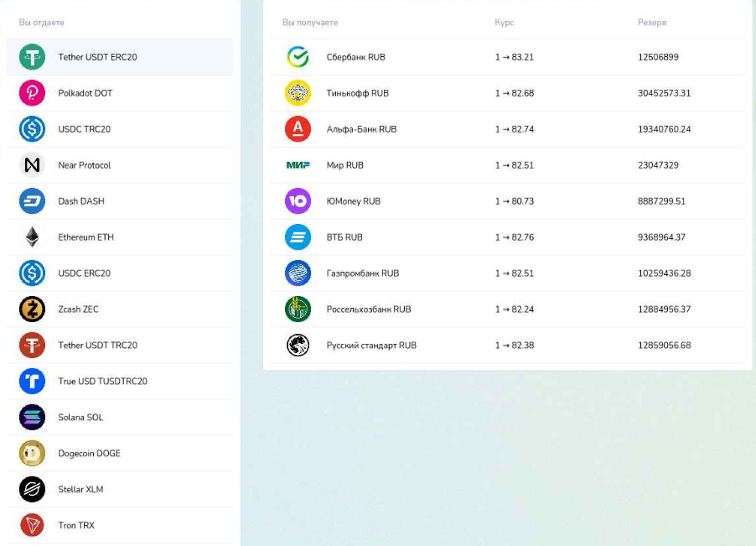Click the reserve value 9368964.37

661,237
